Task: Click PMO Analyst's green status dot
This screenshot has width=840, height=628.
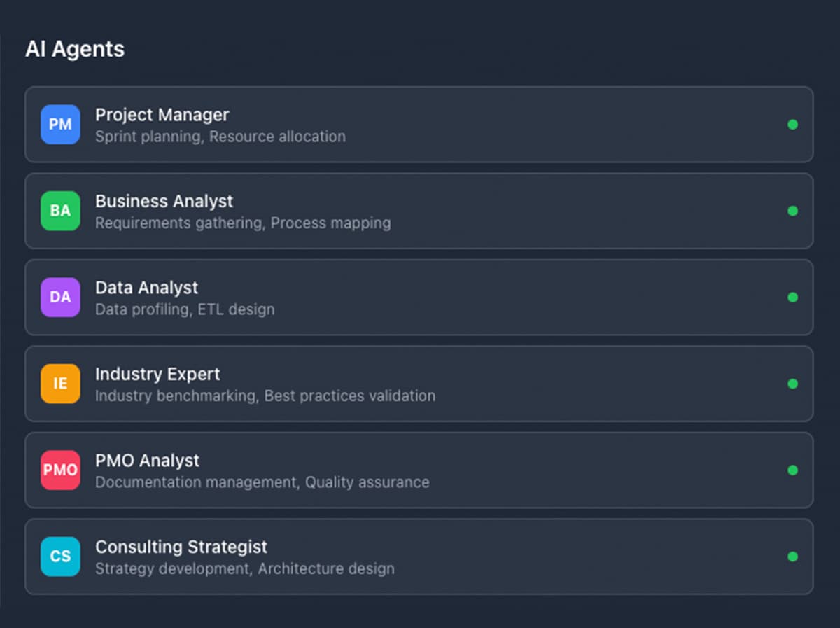Action: point(792,470)
